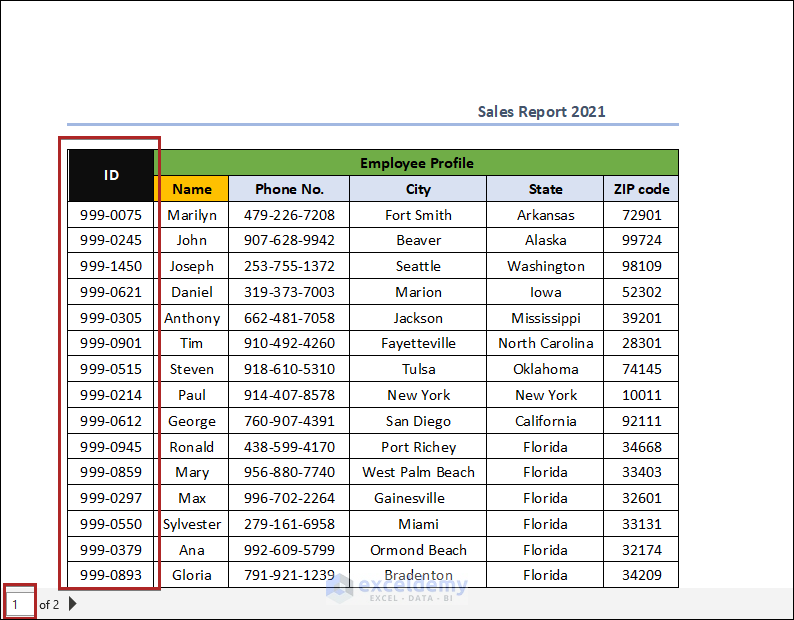This screenshot has height=620, width=794.
Task: Click the City column header
Action: click(418, 189)
